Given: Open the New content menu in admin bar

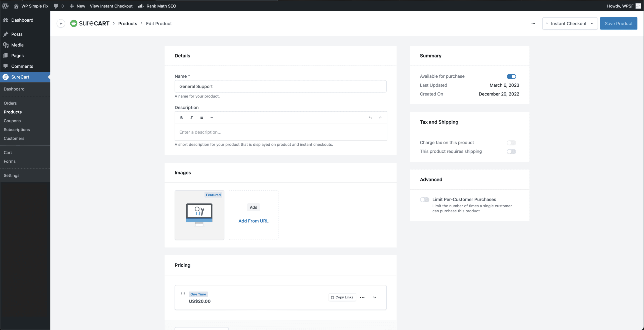Looking at the screenshot, I should point(77,6).
